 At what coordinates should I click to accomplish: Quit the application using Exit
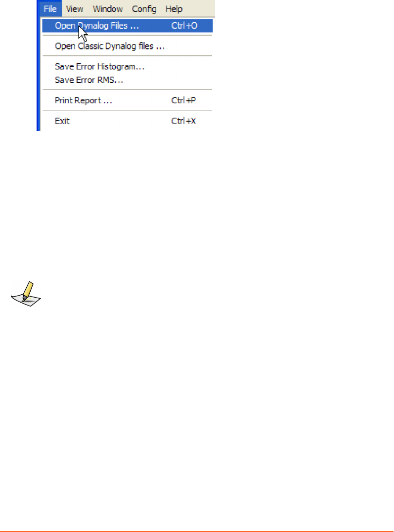127,121
